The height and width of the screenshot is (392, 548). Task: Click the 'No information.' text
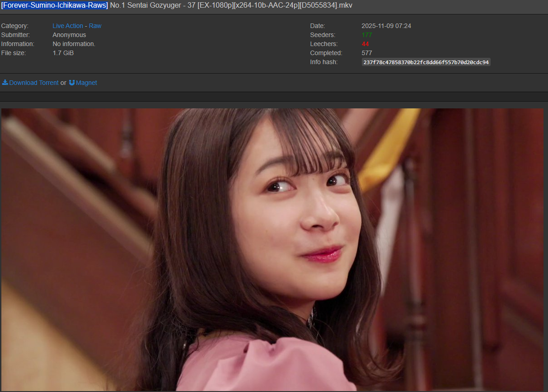(x=74, y=44)
